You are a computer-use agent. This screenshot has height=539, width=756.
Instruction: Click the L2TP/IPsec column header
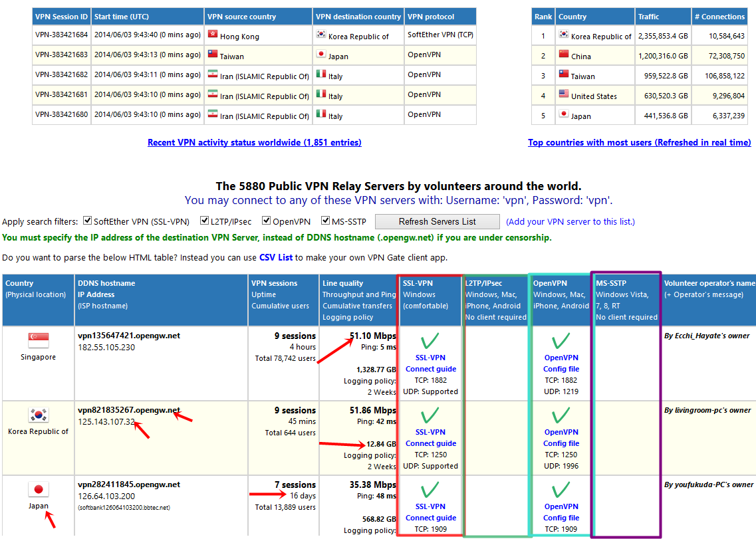coord(495,300)
